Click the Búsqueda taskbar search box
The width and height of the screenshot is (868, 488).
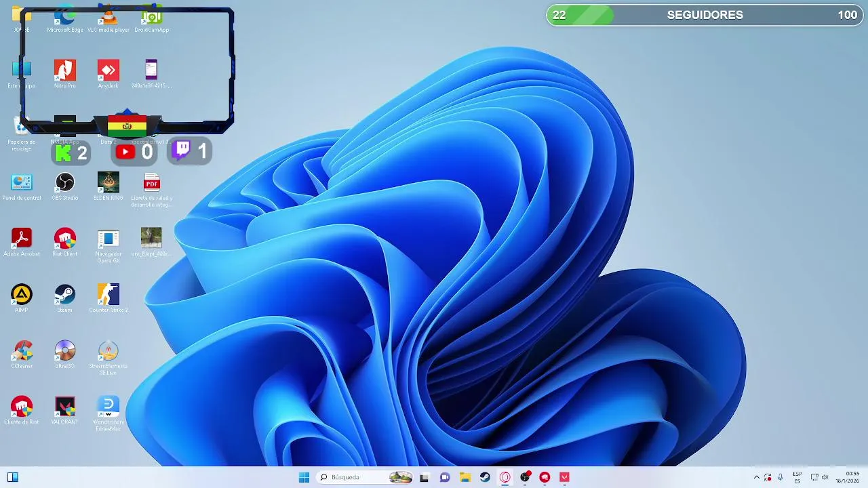(365, 477)
